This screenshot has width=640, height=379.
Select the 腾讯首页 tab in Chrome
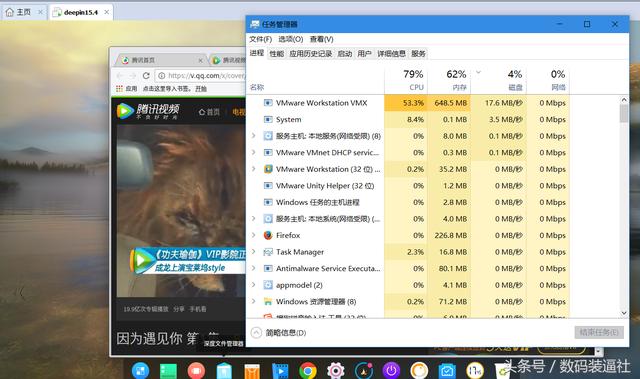[x=161, y=60]
